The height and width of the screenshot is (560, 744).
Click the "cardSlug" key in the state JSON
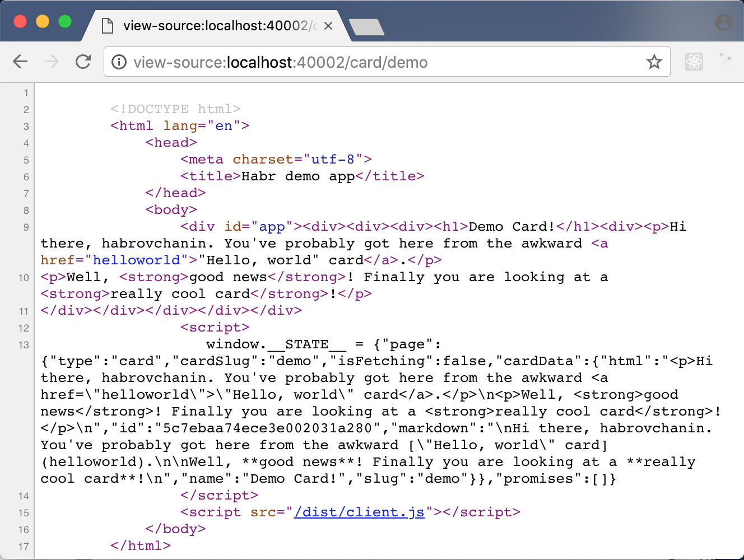[215, 361]
